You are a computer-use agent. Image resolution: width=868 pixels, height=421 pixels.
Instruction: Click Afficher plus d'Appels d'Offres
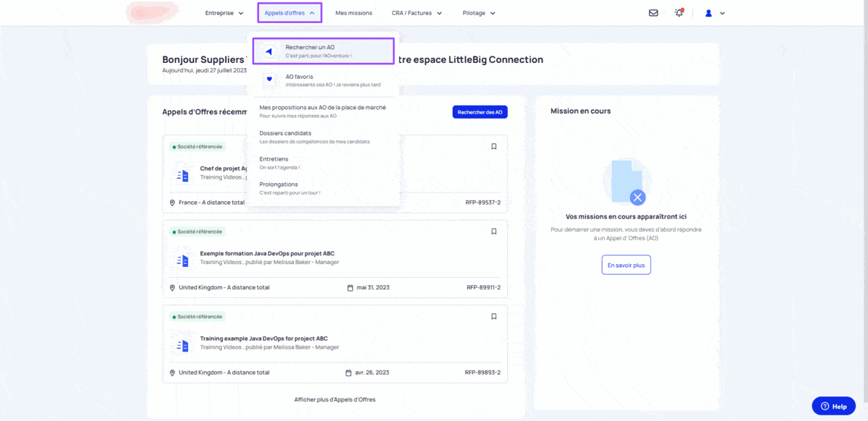click(335, 399)
